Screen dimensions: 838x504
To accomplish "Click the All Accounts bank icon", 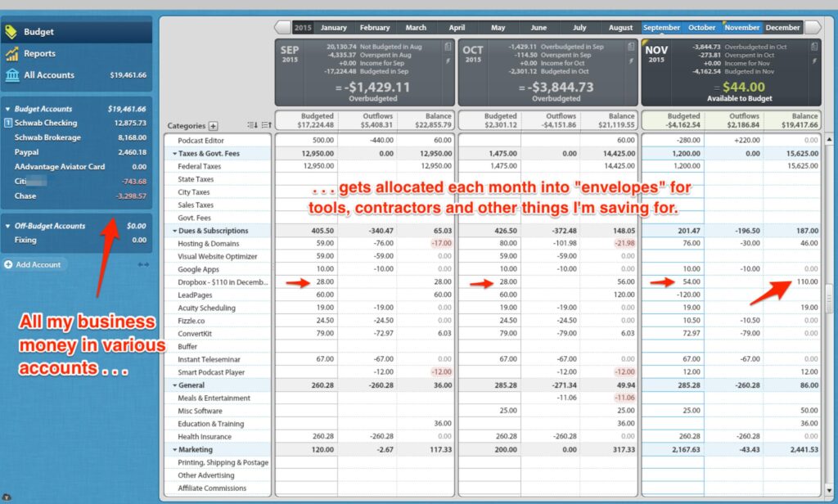I will (x=11, y=75).
